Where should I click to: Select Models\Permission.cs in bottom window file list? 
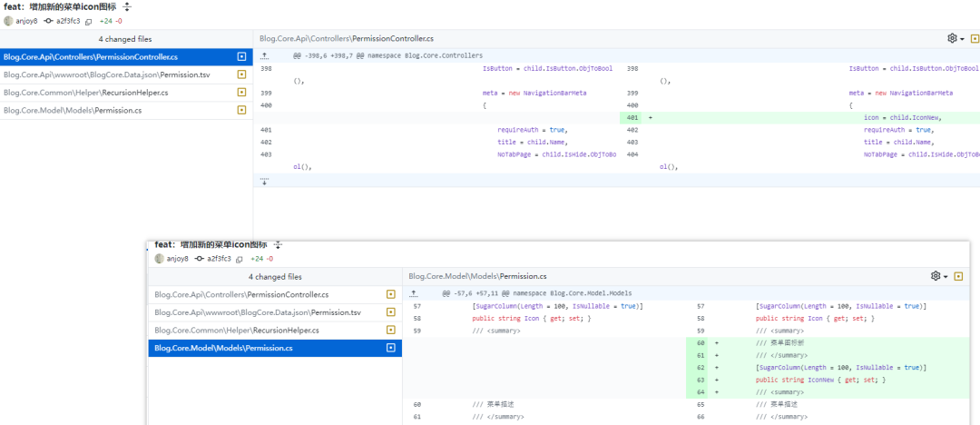tap(275, 348)
